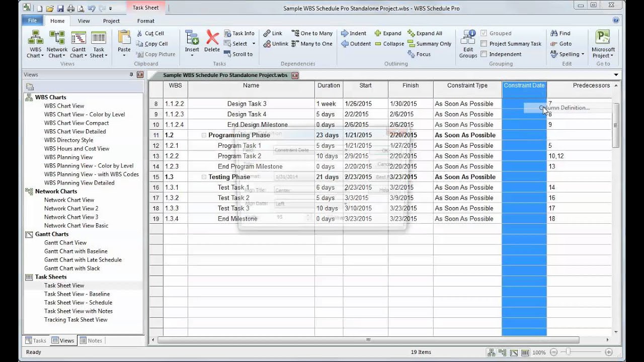Choose Copy Cell in Clipboard group
This screenshot has width=644, height=362.
(x=151, y=44)
